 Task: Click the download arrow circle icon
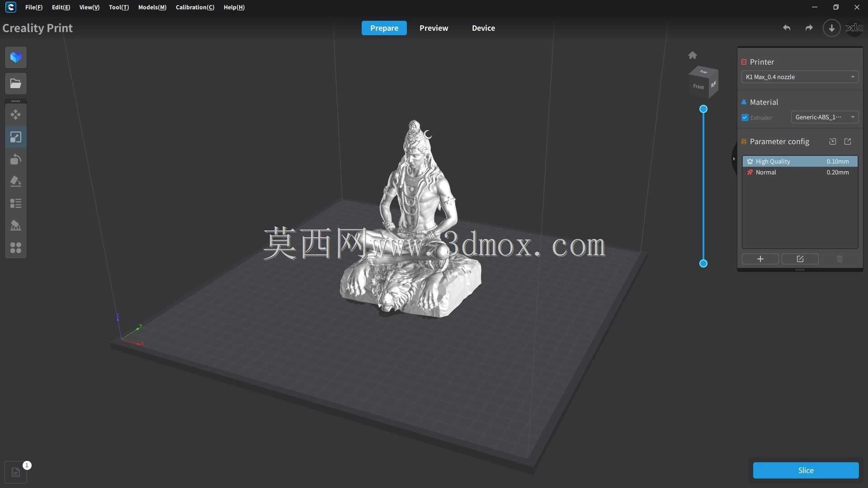(831, 28)
